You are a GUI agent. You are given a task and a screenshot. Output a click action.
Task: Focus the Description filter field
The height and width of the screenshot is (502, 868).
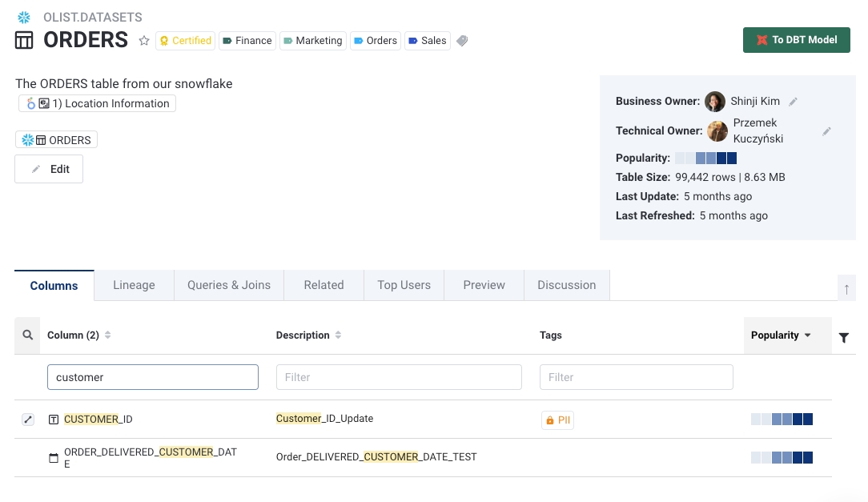399,377
